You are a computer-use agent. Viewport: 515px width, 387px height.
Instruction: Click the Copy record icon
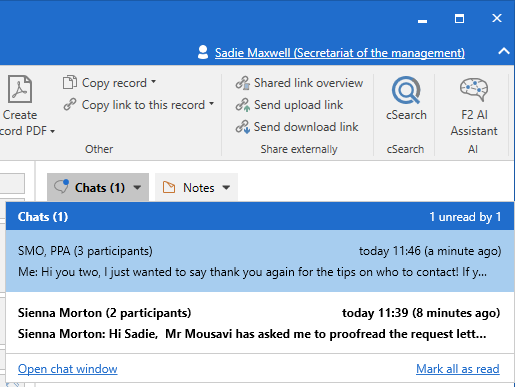click(x=70, y=82)
